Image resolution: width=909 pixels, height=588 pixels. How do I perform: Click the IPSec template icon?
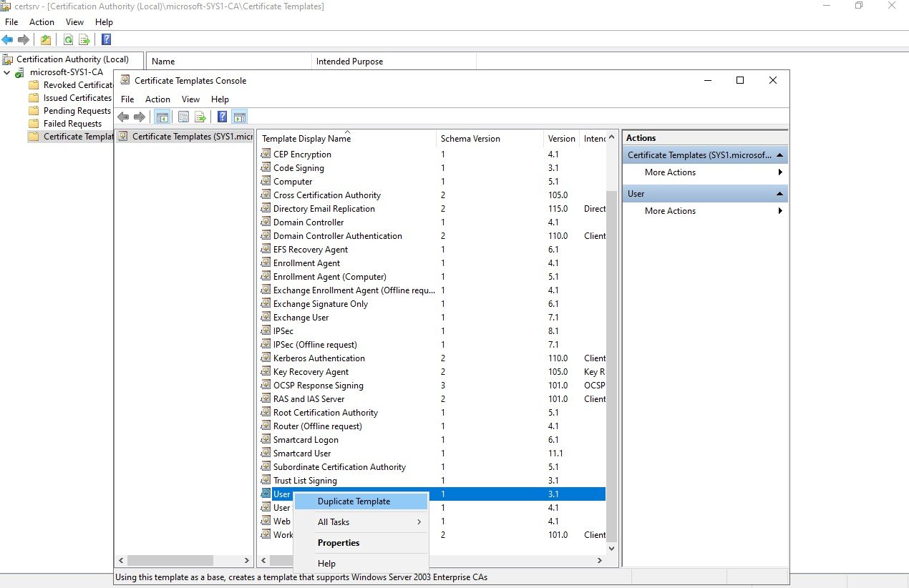tap(266, 330)
